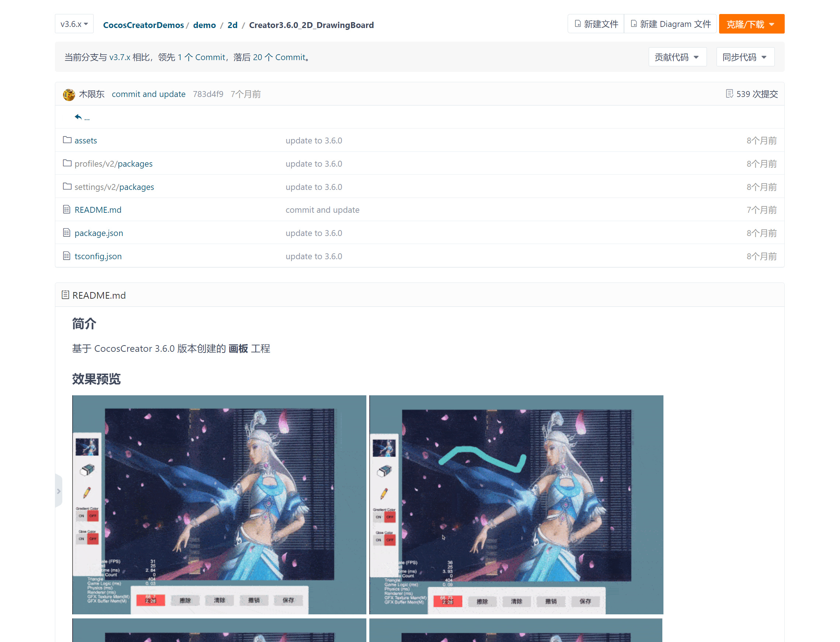This screenshot has height=642, width=840.
Task: Expand the 克隆/下载 clone download dropdown
Action: click(x=751, y=24)
